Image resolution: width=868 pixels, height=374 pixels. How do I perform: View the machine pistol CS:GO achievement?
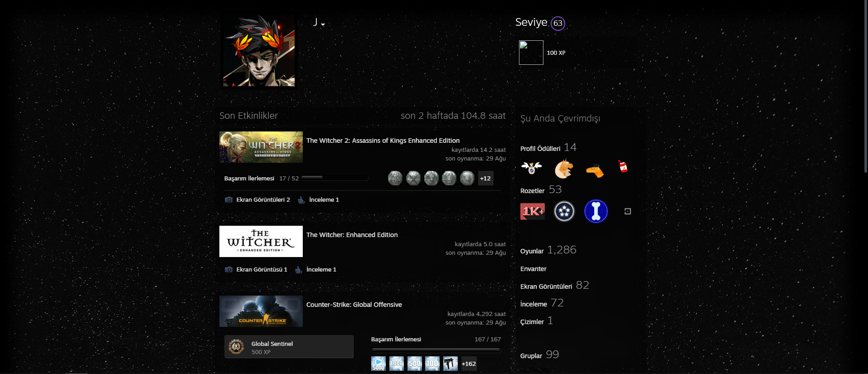pos(451,364)
